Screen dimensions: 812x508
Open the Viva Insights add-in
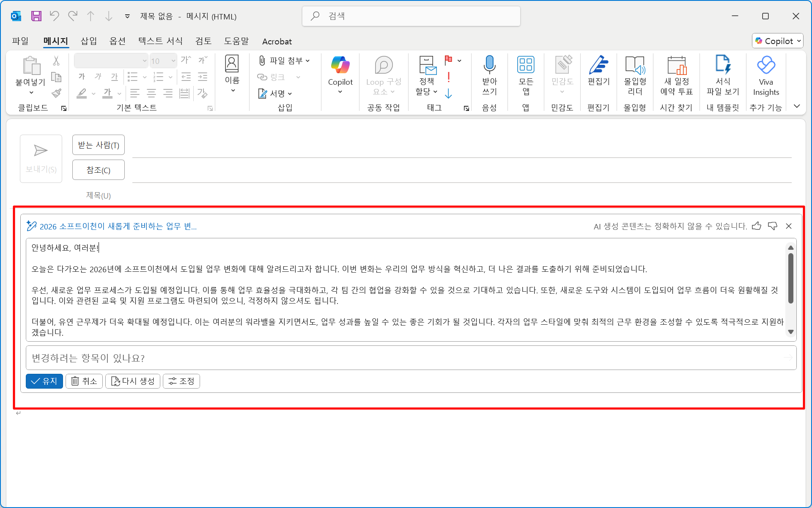tap(765, 65)
